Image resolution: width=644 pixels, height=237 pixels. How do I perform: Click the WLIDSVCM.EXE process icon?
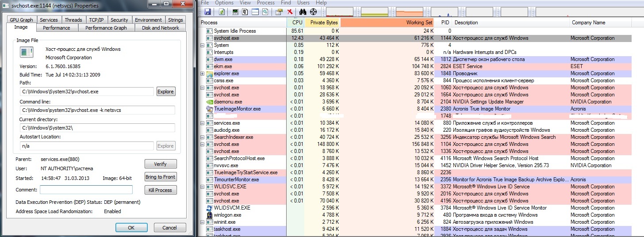(x=209, y=208)
